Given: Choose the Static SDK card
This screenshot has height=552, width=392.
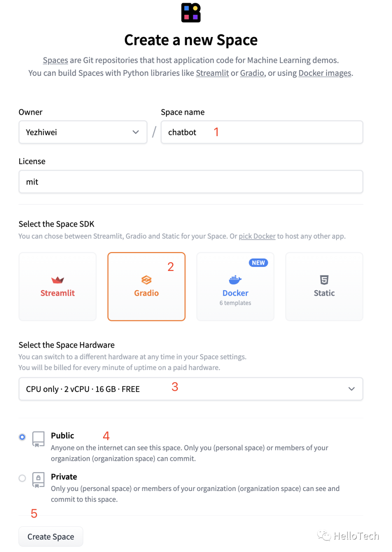Looking at the screenshot, I should (324, 287).
